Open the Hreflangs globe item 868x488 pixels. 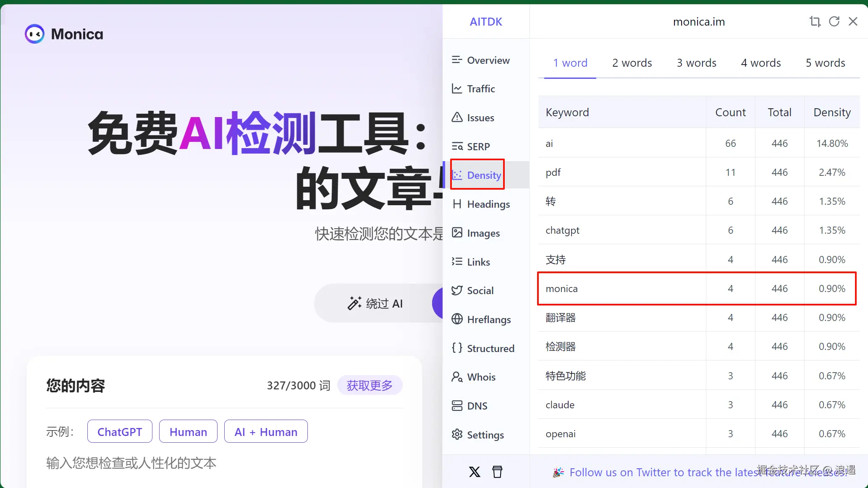click(x=488, y=319)
